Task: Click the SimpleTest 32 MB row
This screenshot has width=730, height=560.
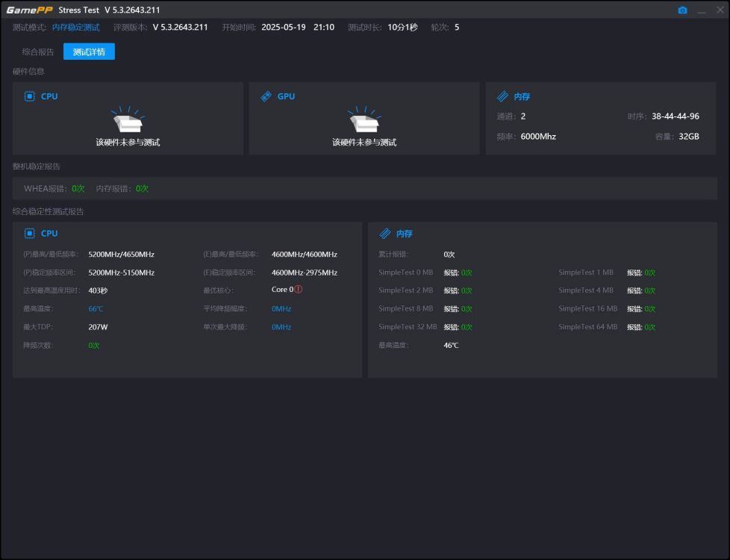Action: [x=425, y=327]
